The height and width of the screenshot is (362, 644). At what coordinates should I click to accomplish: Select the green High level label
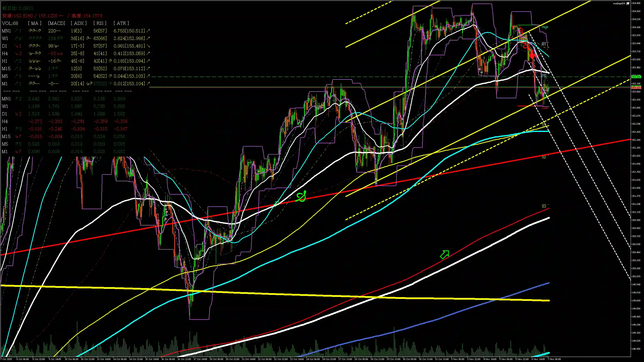tap(545, 27)
